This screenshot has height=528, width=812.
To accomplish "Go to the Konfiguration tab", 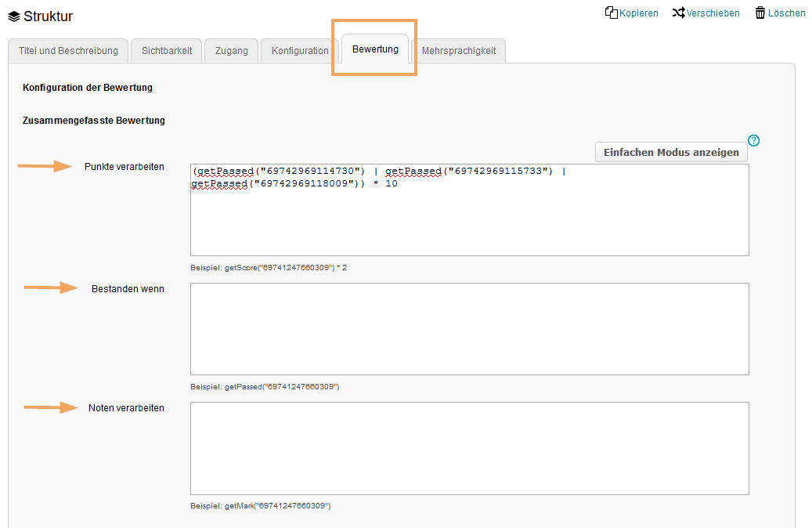I will click(x=300, y=51).
